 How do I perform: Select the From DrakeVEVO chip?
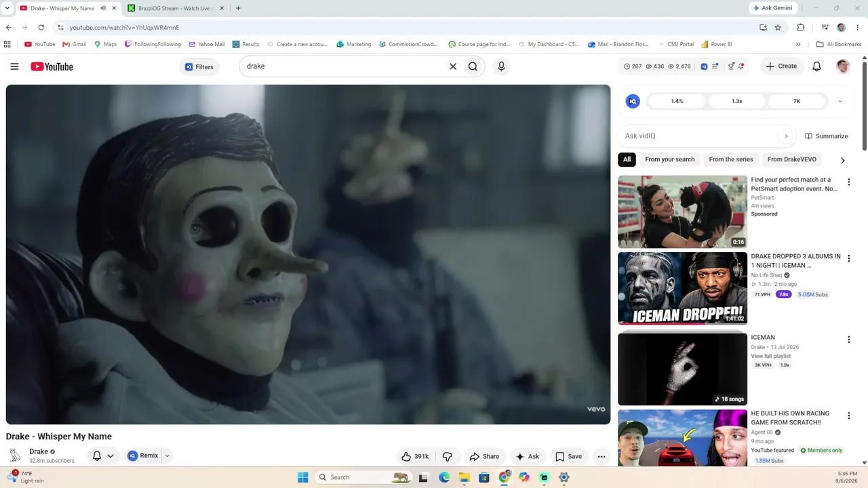(792, 159)
